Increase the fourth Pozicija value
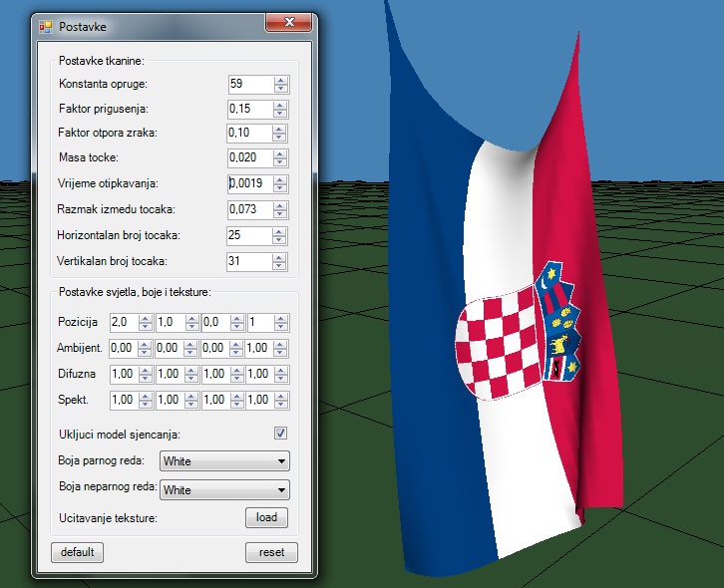 tap(281, 319)
